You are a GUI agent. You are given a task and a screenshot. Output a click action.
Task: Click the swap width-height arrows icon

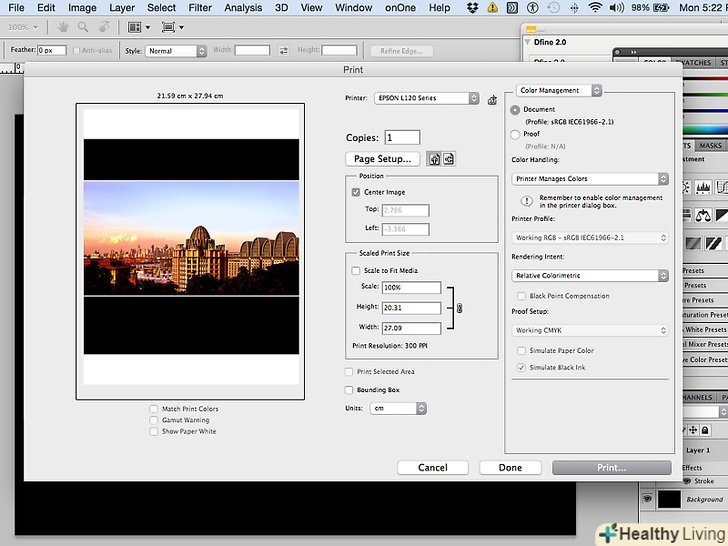[284, 50]
